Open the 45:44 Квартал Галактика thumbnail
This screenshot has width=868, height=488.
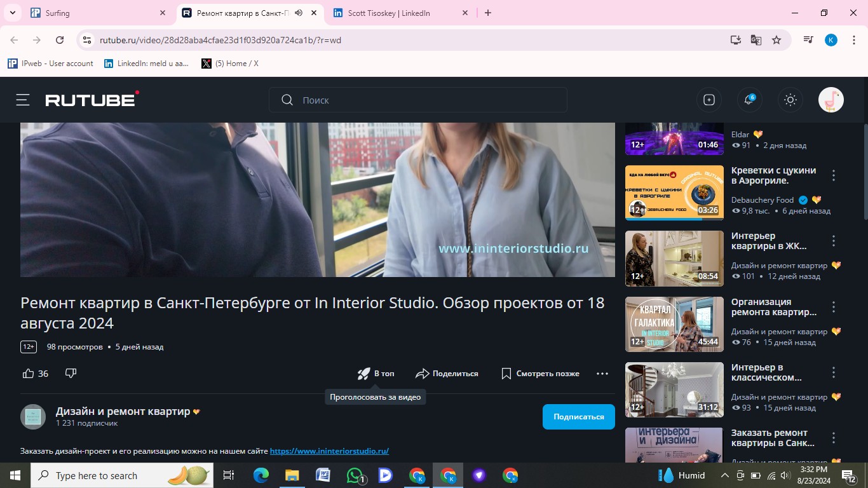tap(674, 324)
